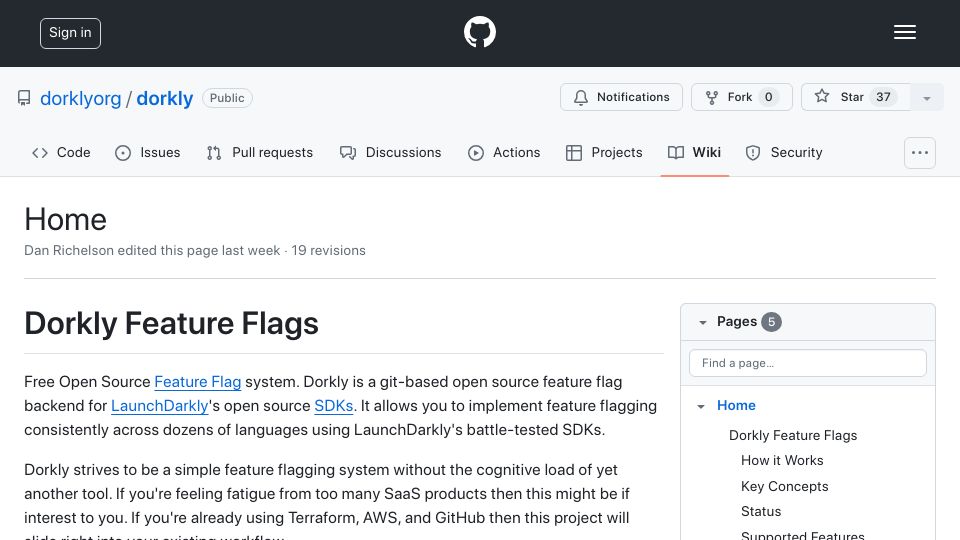View the 19 revisions history
This screenshot has width=960, height=540.
click(x=328, y=250)
